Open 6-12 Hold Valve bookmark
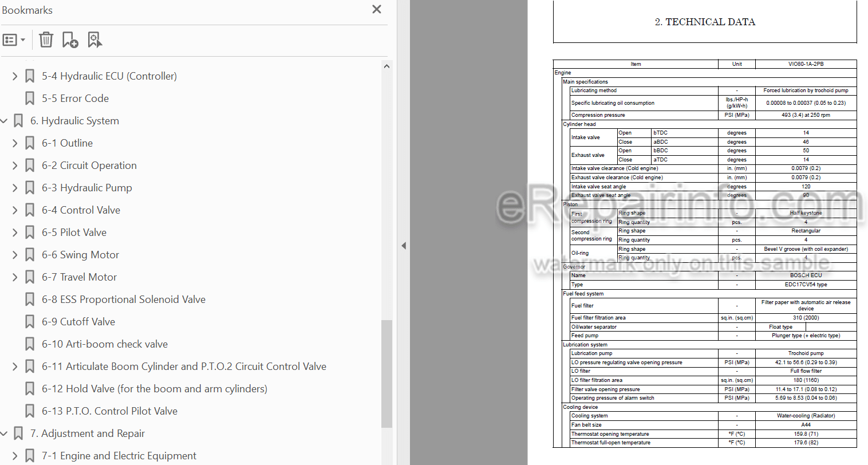Viewport: 868px width, 465px height. [x=155, y=389]
